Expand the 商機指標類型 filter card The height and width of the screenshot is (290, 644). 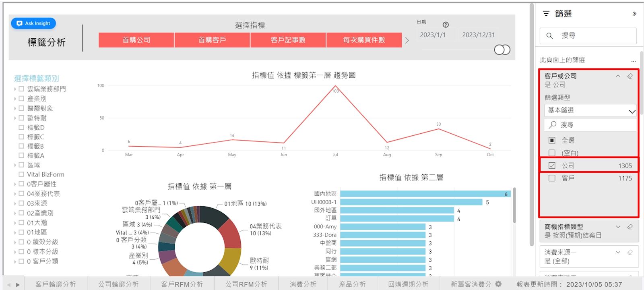(618, 227)
